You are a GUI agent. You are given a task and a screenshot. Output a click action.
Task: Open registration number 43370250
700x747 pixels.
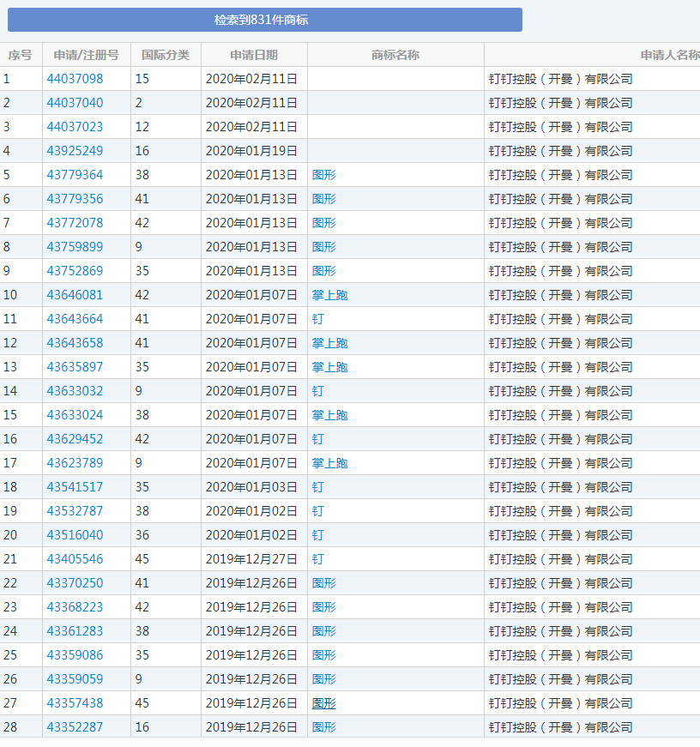(75, 583)
